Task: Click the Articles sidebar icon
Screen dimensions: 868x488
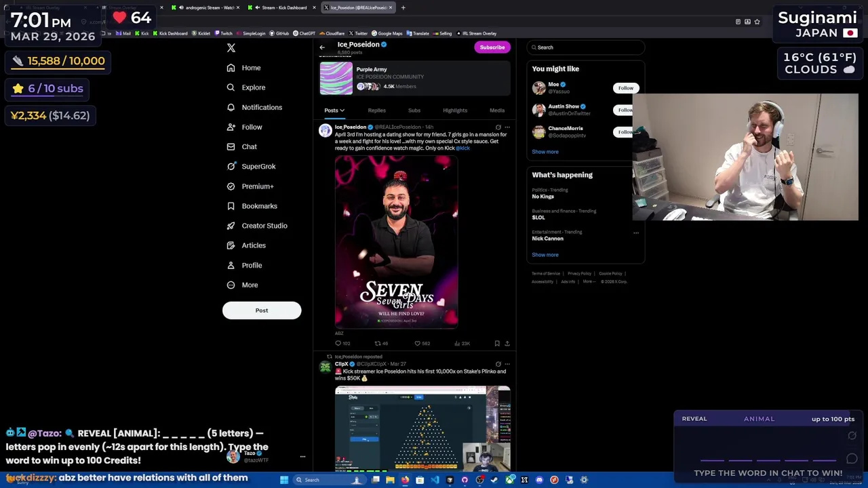Action: point(231,245)
